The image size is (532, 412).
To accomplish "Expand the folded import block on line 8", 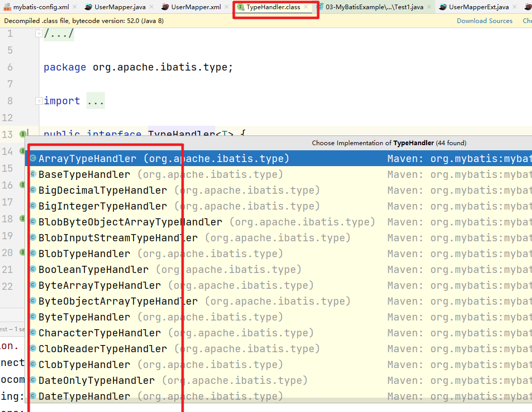I will (39, 101).
